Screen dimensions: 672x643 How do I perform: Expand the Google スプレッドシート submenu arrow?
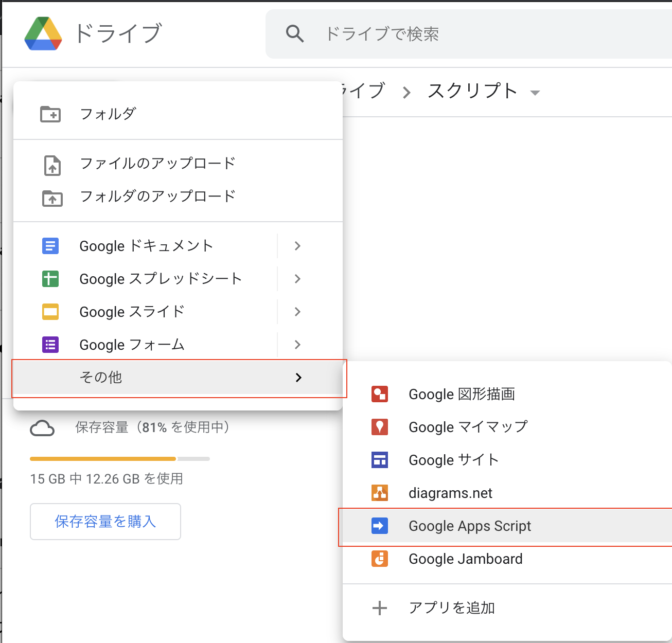point(297,279)
